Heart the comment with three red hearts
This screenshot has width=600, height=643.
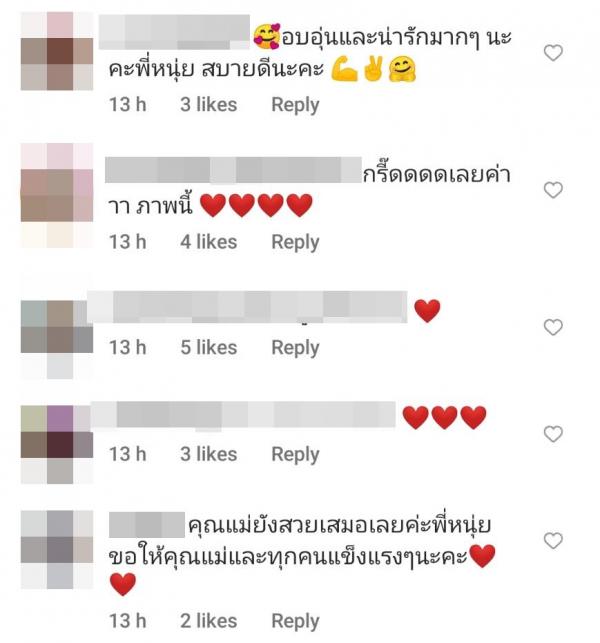pos(553,434)
